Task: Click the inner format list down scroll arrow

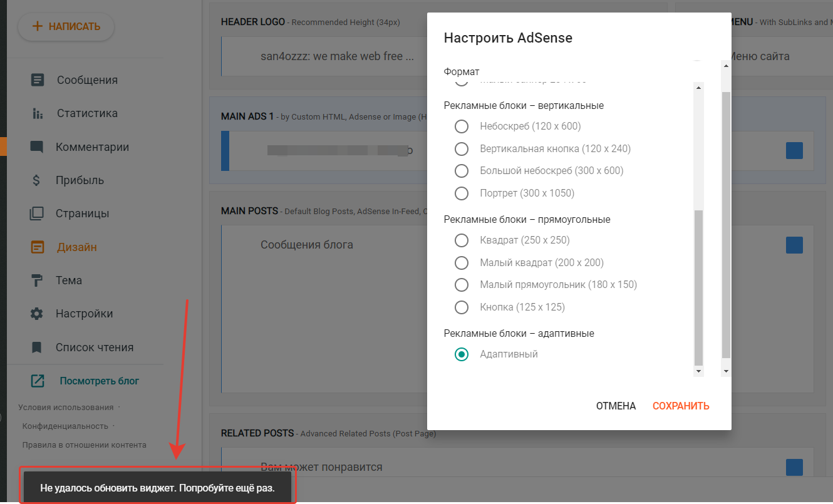Action: [699, 371]
